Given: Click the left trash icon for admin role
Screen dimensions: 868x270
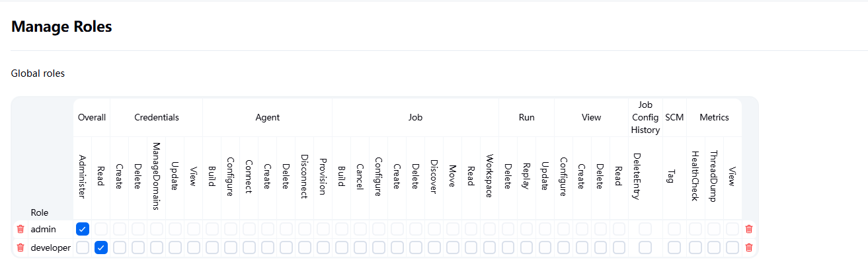Looking at the screenshot, I should coord(20,229).
